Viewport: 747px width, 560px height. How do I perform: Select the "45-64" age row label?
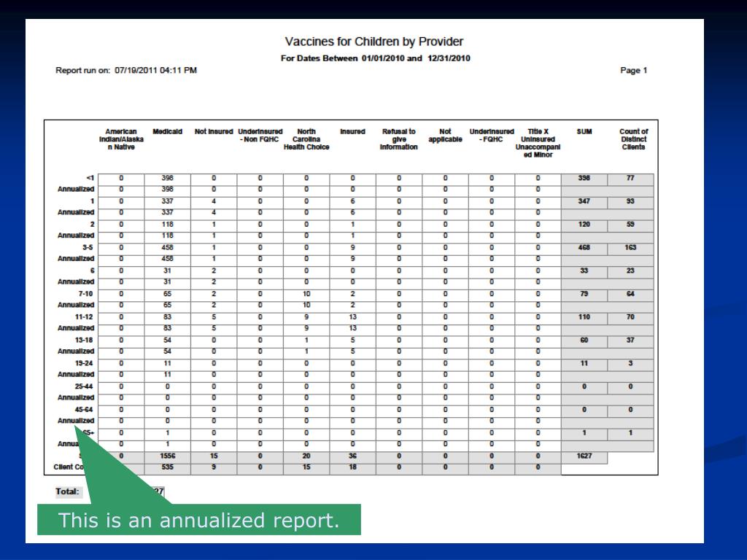[84, 410]
